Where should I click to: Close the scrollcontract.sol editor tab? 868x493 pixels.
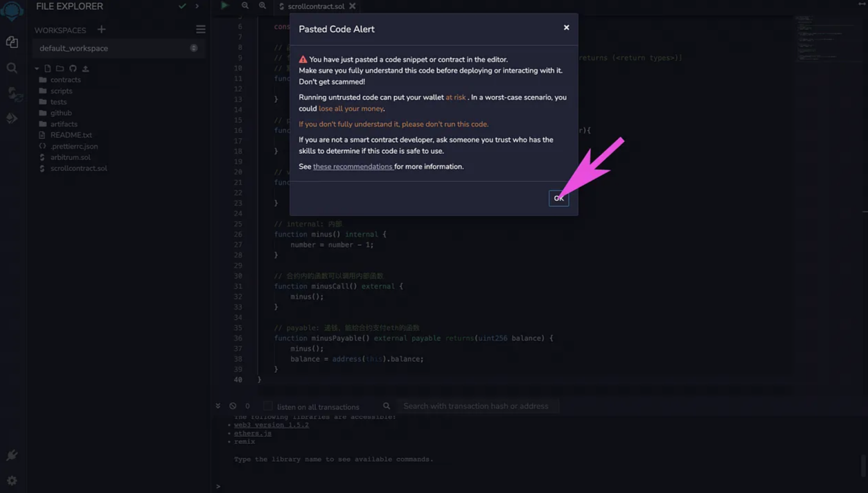(353, 6)
